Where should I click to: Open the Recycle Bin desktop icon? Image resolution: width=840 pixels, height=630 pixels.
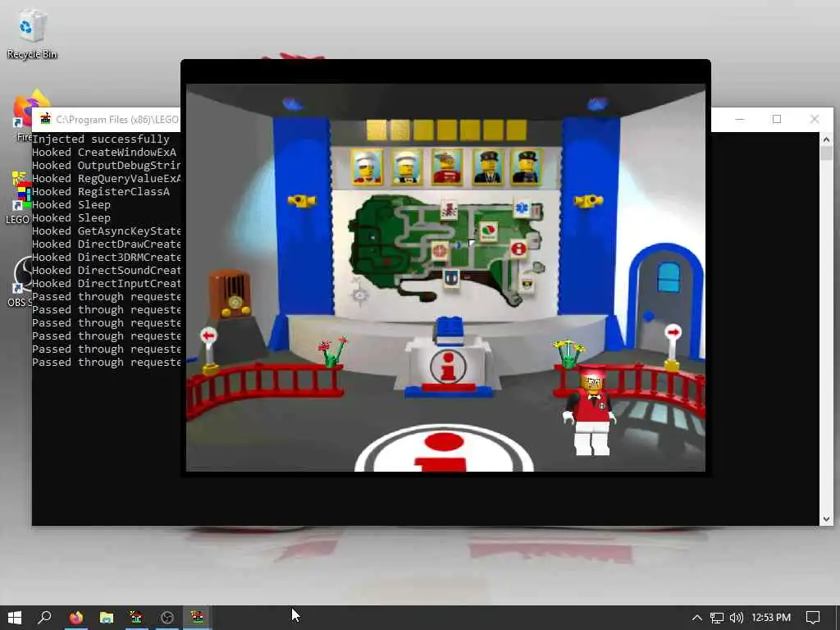click(x=32, y=34)
